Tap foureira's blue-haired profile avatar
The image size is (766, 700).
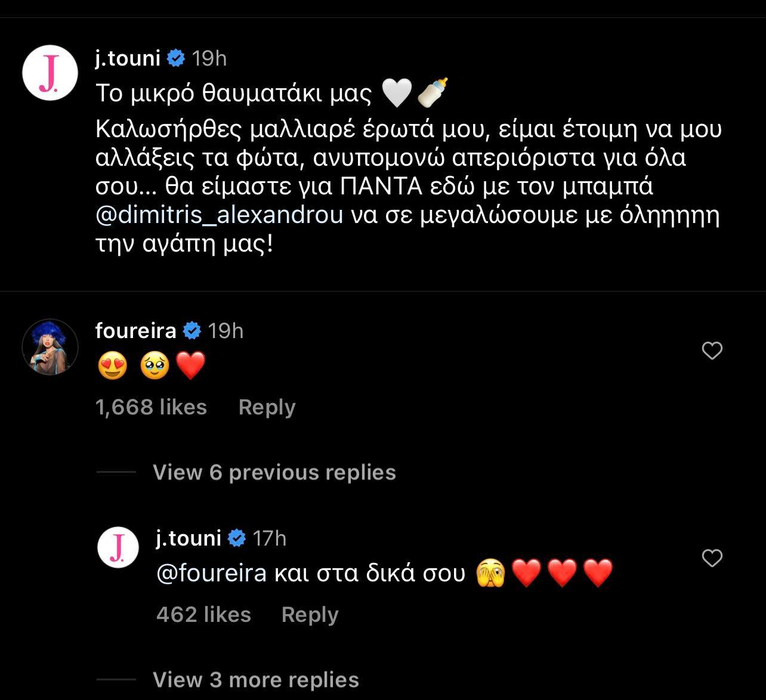point(50,347)
